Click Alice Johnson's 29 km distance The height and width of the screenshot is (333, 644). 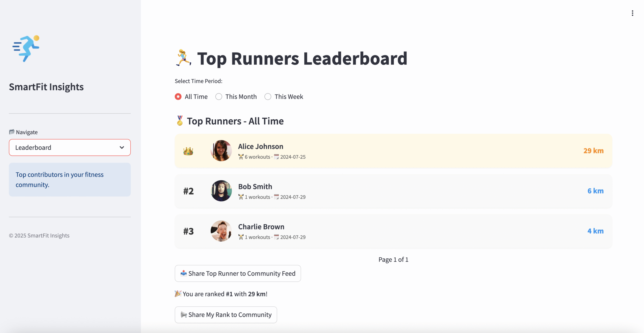coord(593,151)
